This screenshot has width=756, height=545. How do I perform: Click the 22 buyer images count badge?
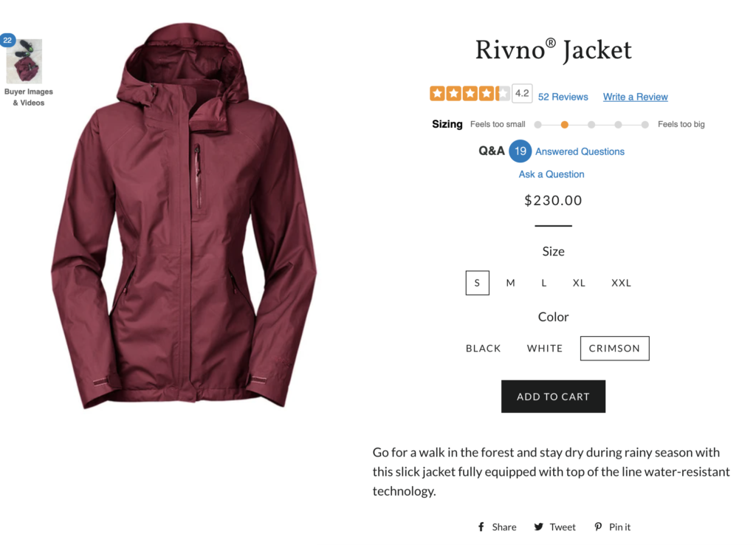tap(8, 40)
